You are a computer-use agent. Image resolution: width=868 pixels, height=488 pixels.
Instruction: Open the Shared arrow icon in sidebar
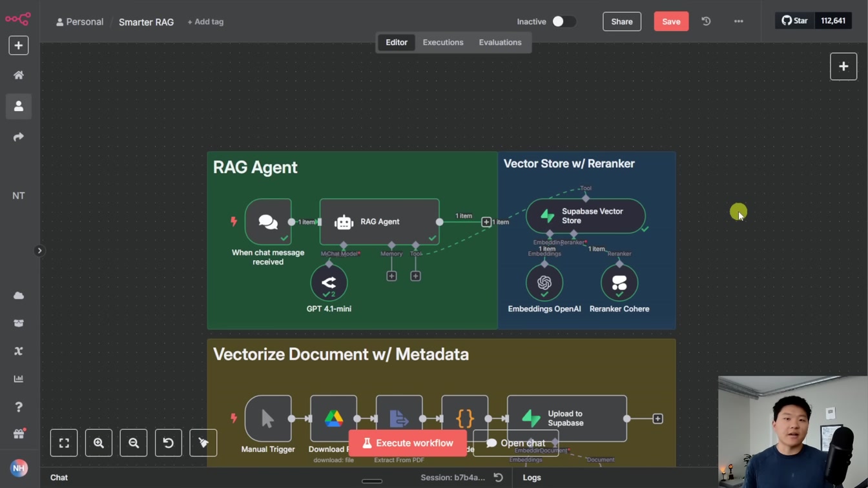tap(19, 137)
